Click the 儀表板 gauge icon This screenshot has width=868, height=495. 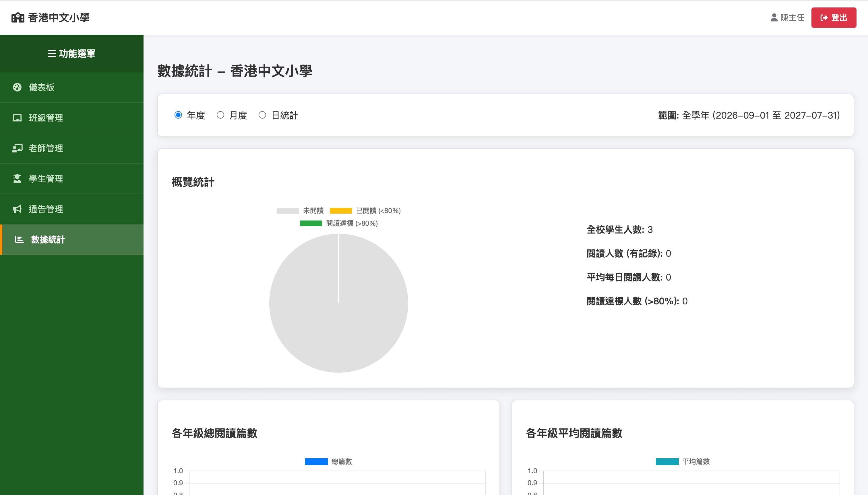(17, 87)
